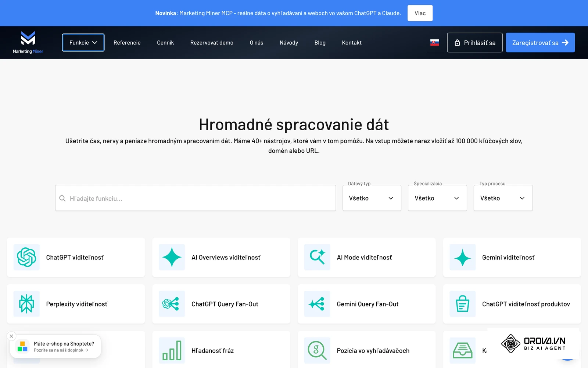
Task: Click the Gemini viditeľnosť star icon
Action: 463,257
